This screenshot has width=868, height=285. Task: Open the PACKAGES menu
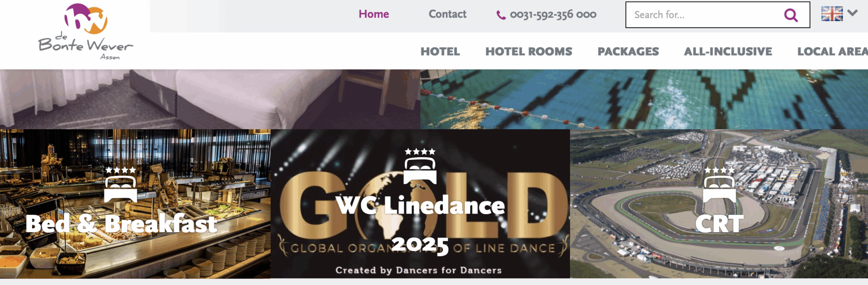click(x=628, y=51)
